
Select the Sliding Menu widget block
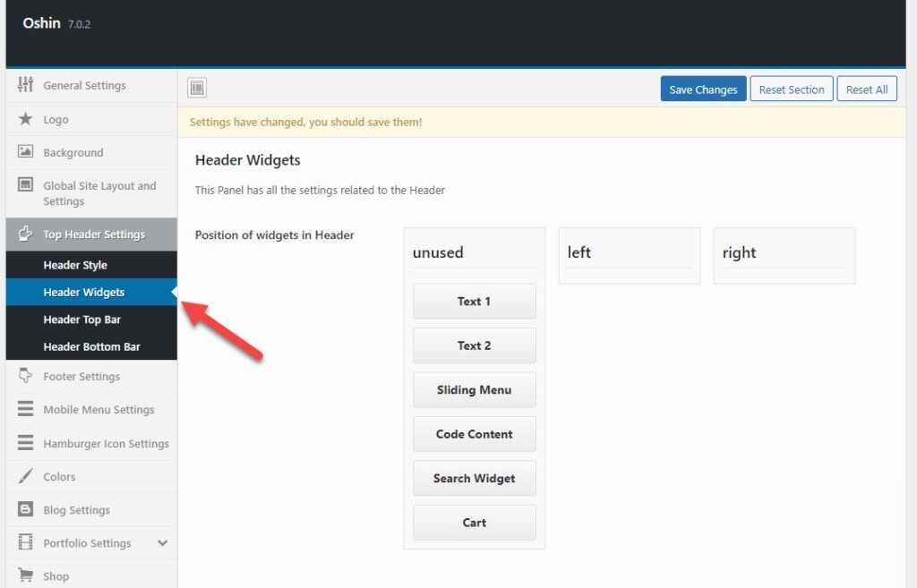pyautogui.click(x=474, y=389)
